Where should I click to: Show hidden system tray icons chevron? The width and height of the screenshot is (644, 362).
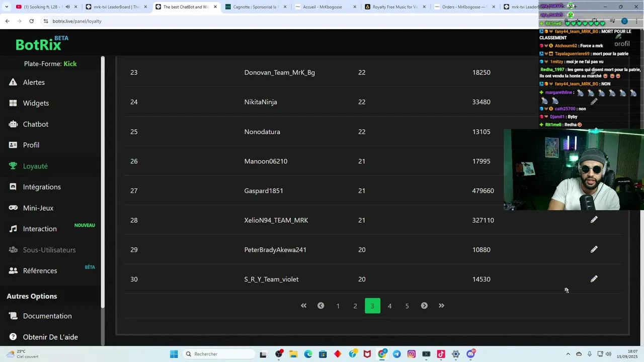pyautogui.click(x=569, y=354)
